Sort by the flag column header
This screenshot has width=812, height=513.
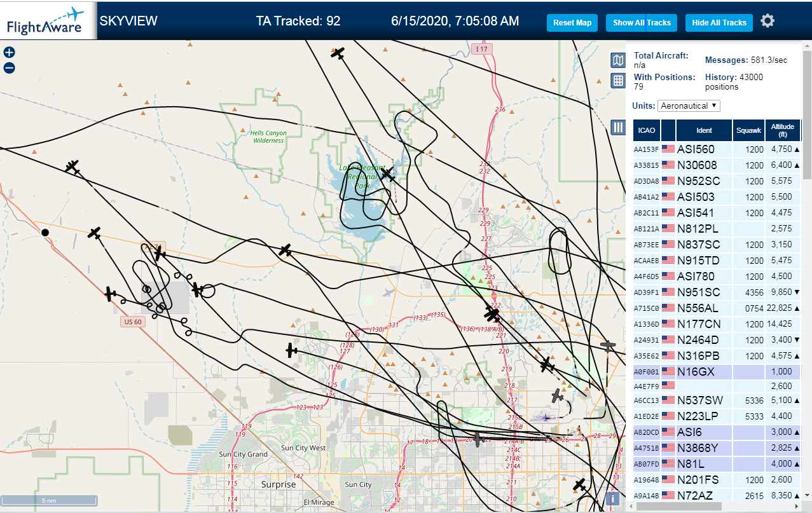pos(668,130)
